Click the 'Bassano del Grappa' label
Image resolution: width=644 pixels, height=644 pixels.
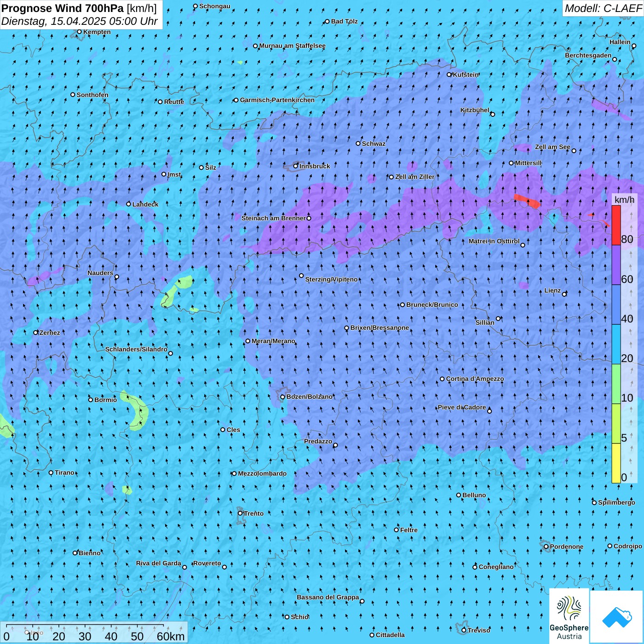pos(328,597)
